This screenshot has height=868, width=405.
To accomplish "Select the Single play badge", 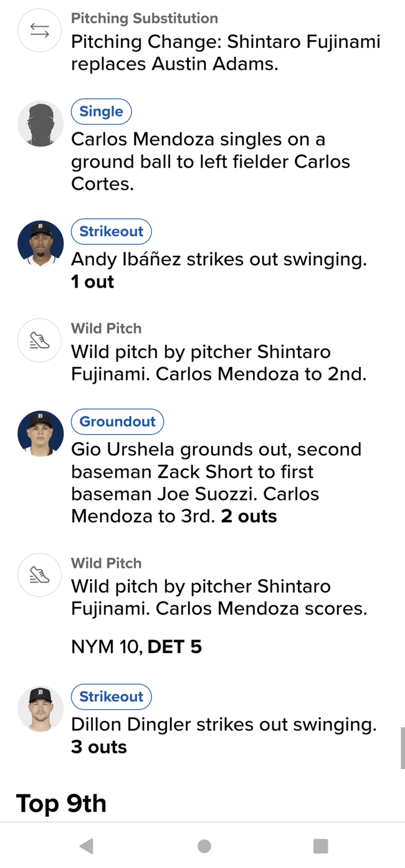I will click(101, 111).
